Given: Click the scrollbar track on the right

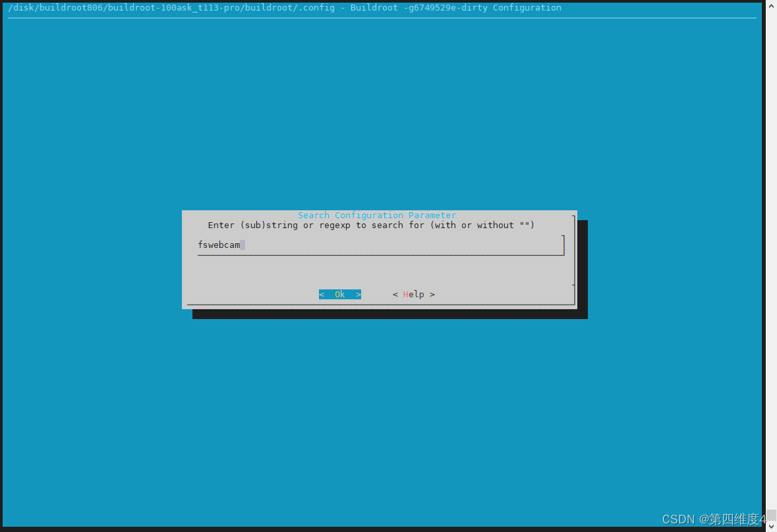Looking at the screenshot, I should (771, 264).
